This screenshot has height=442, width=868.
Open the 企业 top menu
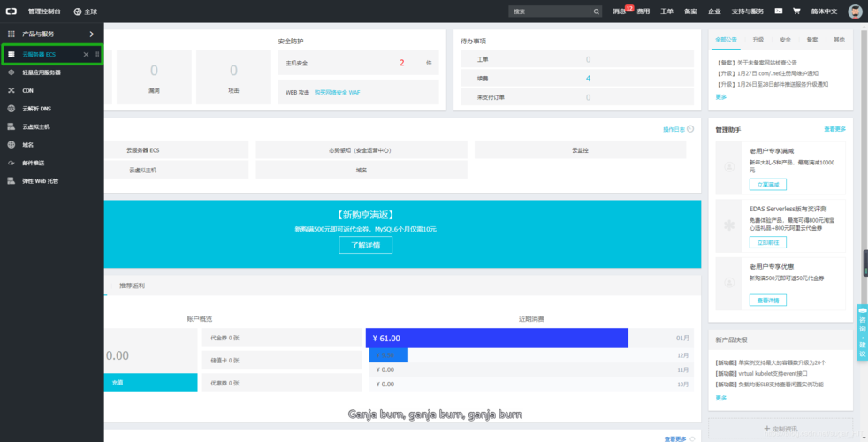coord(715,11)
